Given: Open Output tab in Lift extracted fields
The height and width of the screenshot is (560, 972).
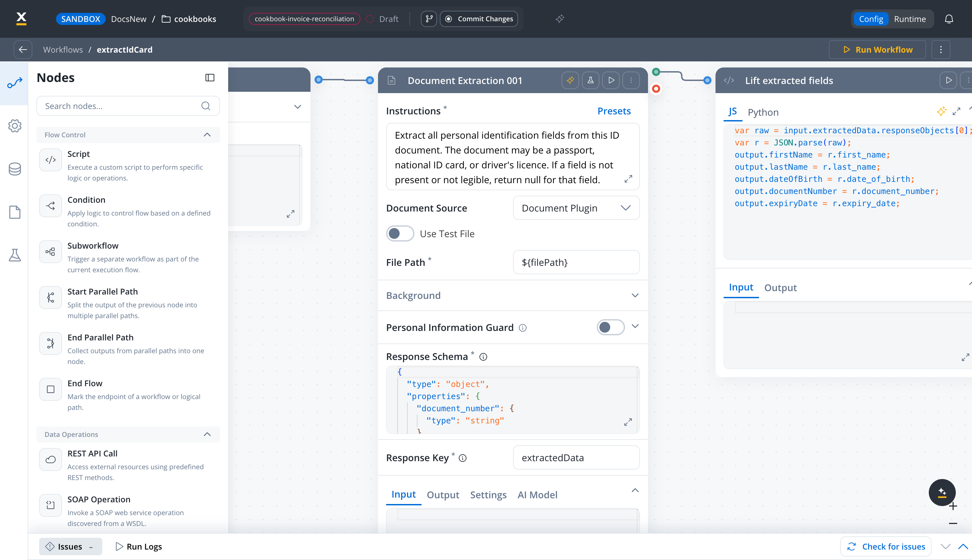Looking at the screenshot, I should click(x=780, y=288).
